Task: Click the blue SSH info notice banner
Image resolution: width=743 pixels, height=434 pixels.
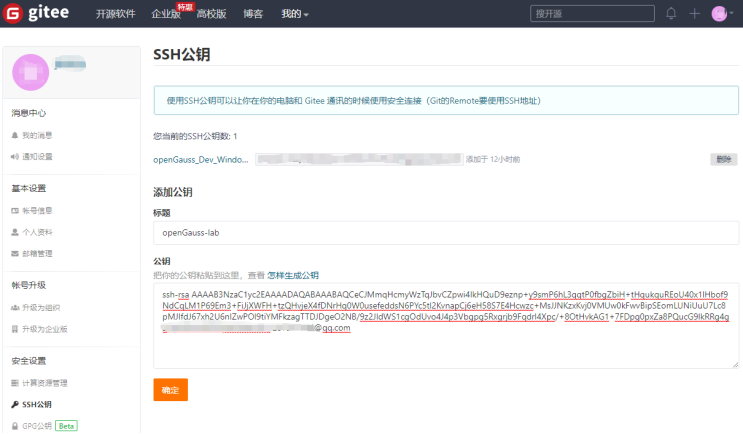Action: 446,100
